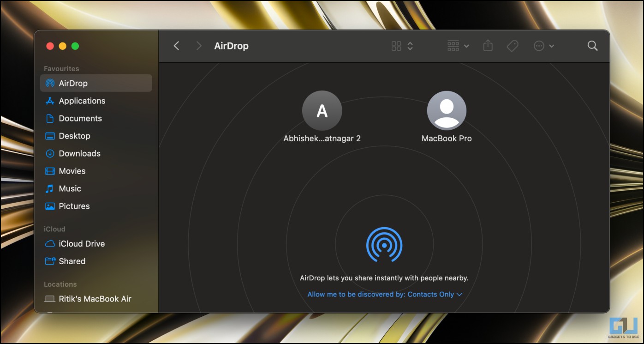
Task: Click the Desktop icon in sidebar
Action: [50, 136]
